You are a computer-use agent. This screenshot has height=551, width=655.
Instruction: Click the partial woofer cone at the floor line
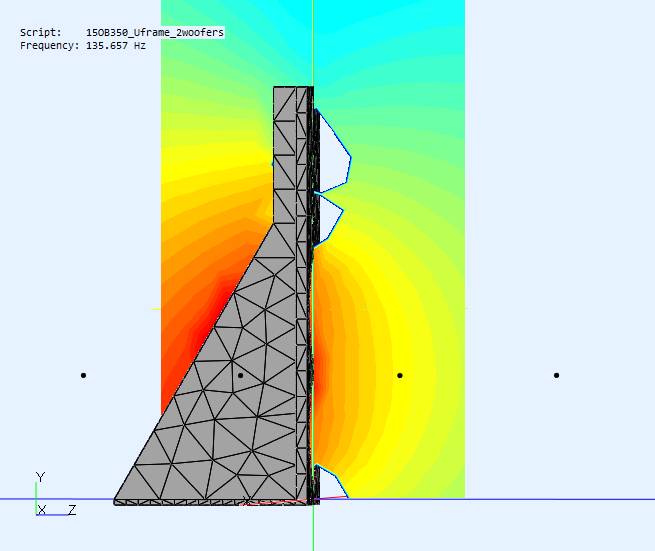(331, 481)
